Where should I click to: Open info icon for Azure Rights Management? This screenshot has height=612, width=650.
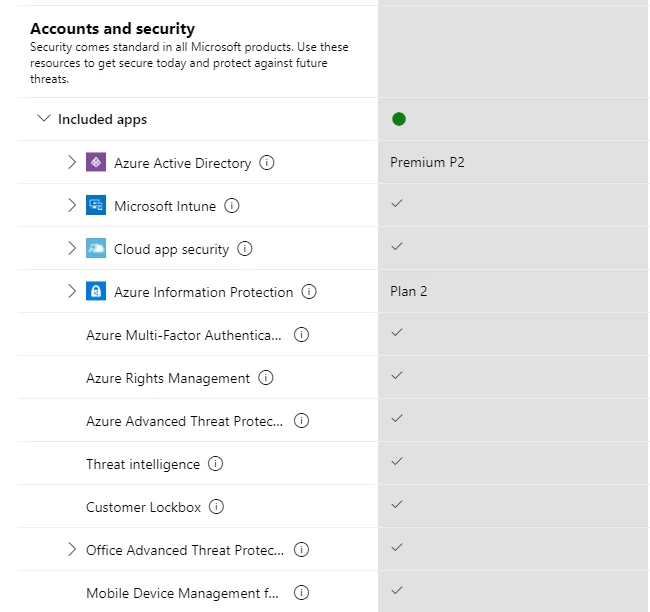[x=266, y=378]
